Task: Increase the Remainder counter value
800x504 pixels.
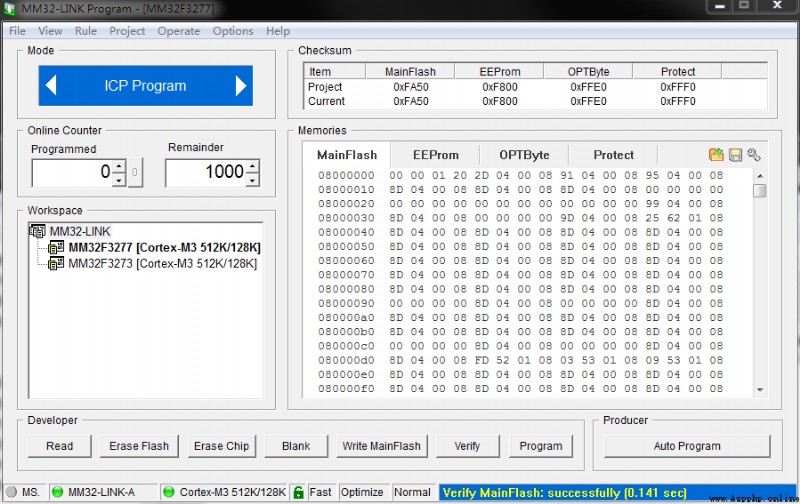Action: 253,166
